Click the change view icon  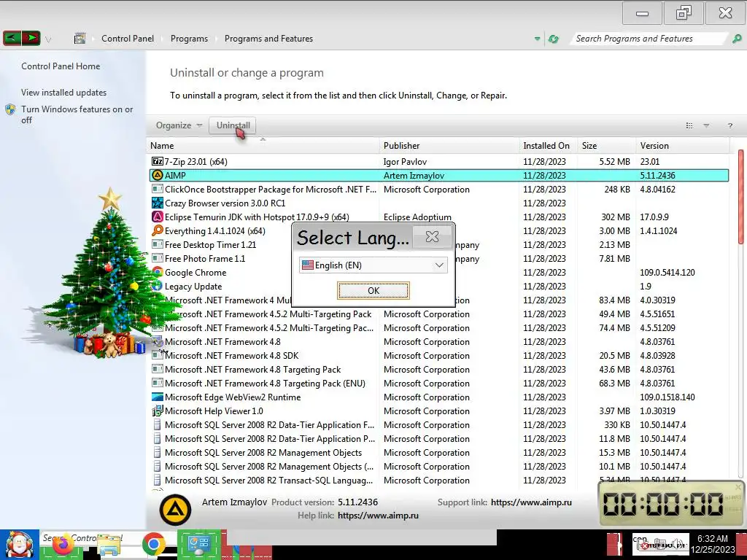coord(689,125)
